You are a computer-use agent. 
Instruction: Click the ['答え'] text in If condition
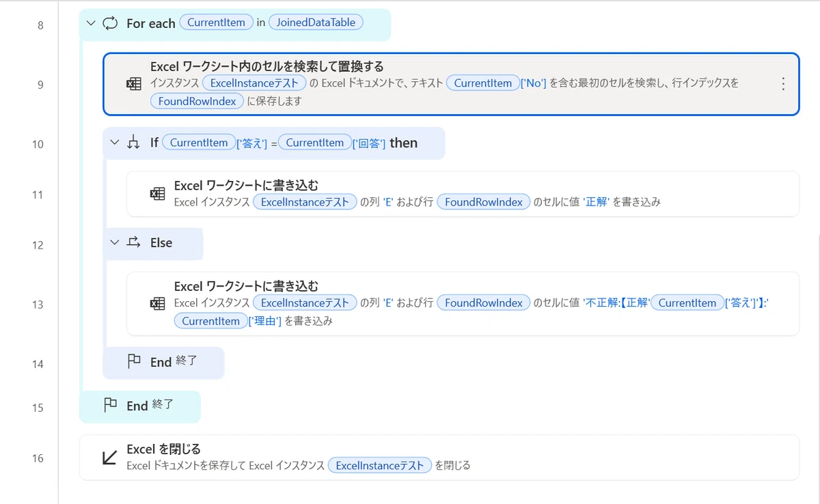tap(252, 143)
